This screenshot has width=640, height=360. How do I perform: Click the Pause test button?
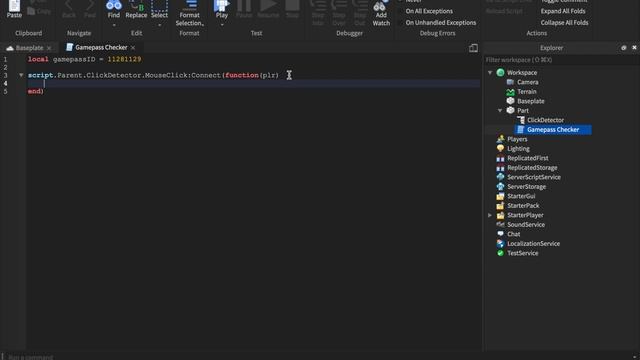click(244, 6)
